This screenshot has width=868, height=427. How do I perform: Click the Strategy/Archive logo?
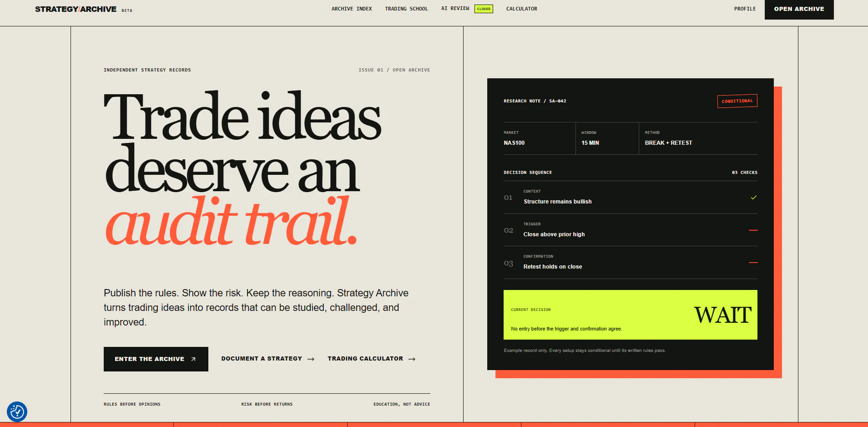click(x=76, y=9)
